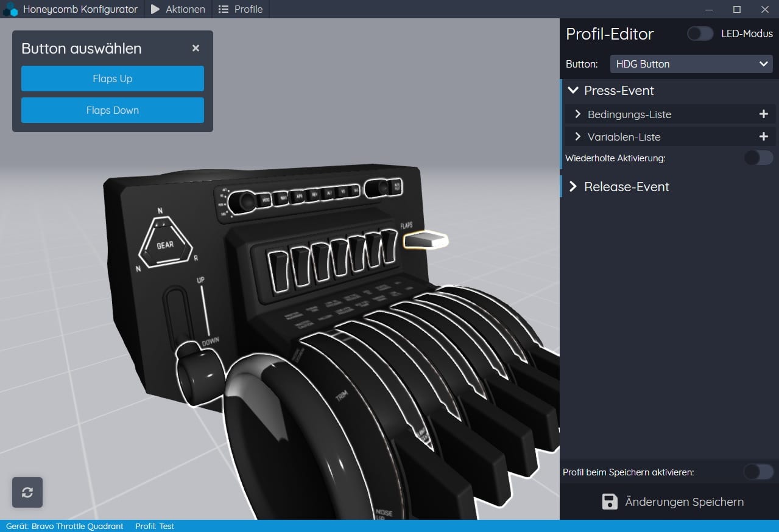Turn on Profil beim Speichern aktivieren
The image size is (779, 532).
pos(758,472)
